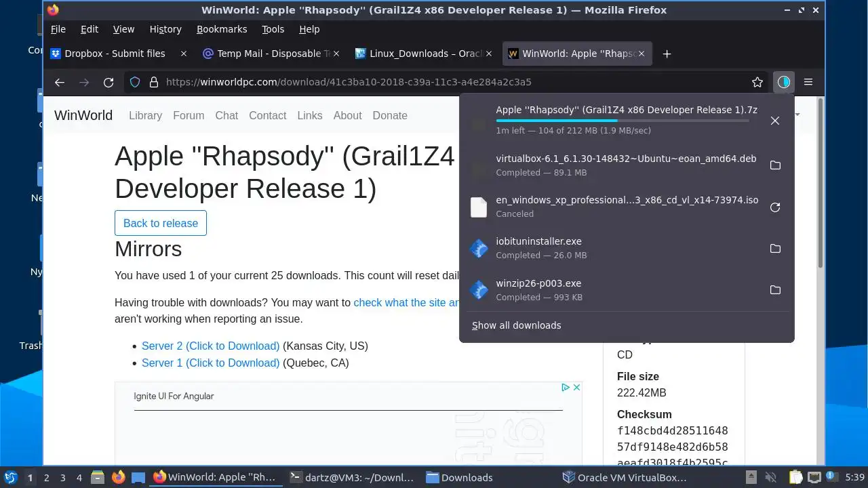Viewport: 868px width, 488px height.
Task: Click the AdChoices triangle icon
Action: tap(566, 388)
